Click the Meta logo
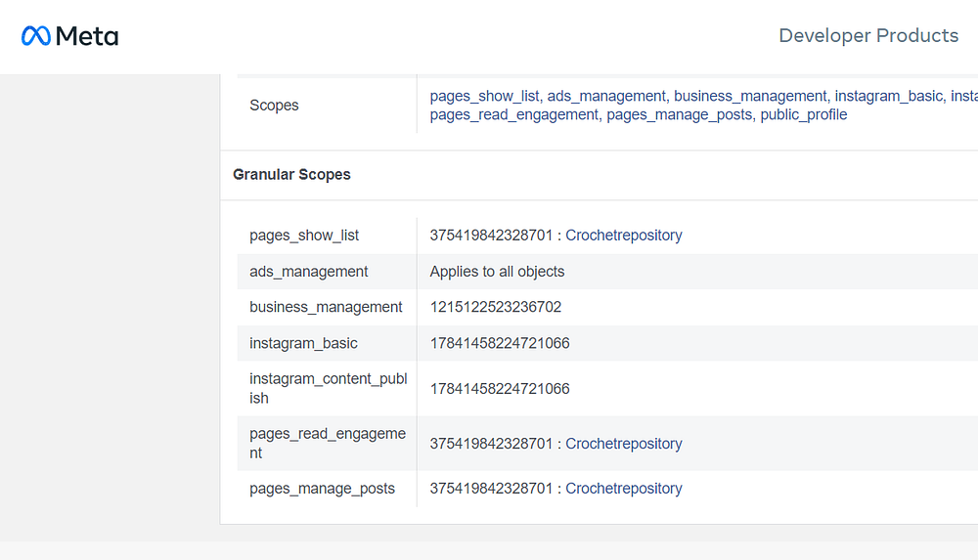Screen dimensions: 978x560 point(69,36)
